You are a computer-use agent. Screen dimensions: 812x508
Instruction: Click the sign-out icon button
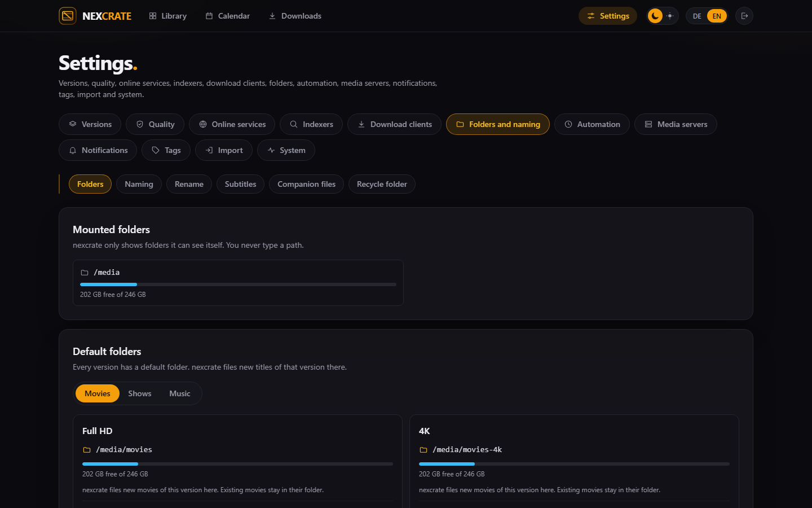click(x=744, y=16)
